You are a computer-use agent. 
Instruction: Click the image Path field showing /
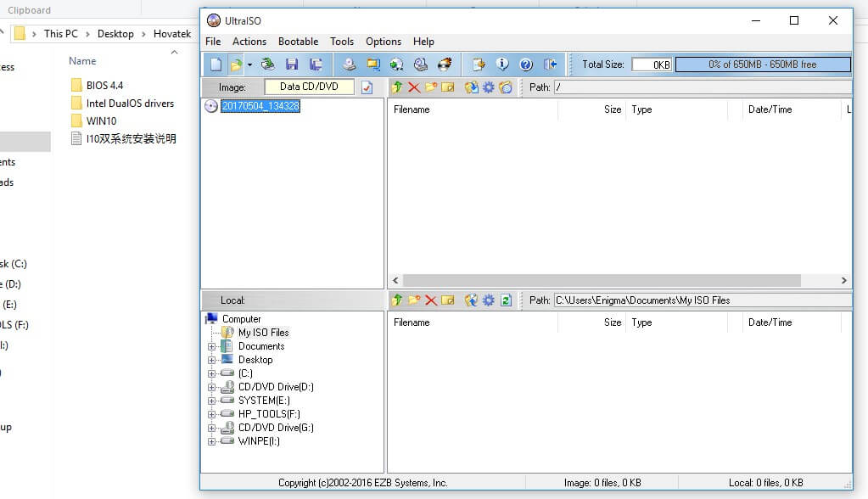pos(703,87)
